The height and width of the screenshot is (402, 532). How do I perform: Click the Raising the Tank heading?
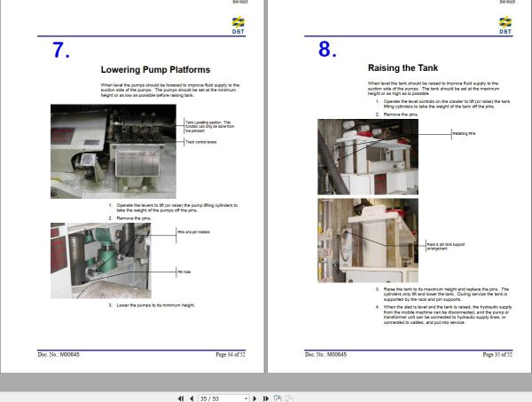pos(403,68)
